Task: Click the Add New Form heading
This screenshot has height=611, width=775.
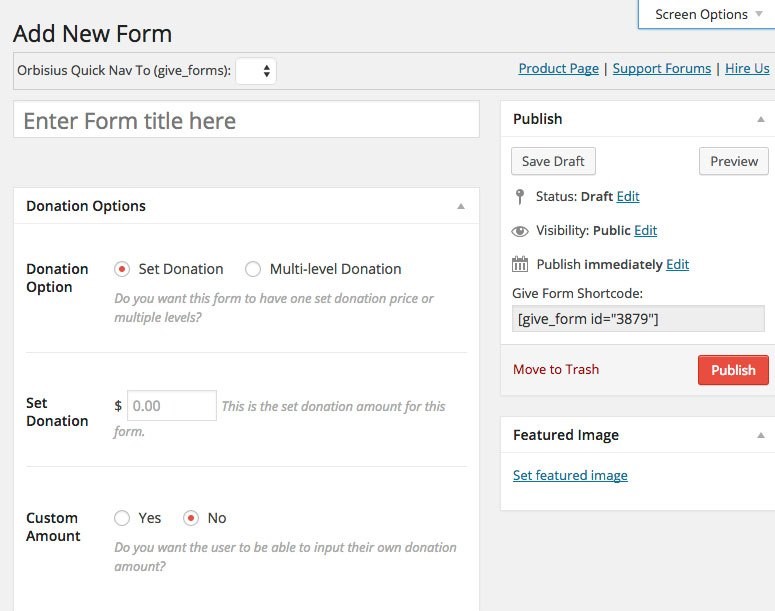Action: (x=92, y=34)
